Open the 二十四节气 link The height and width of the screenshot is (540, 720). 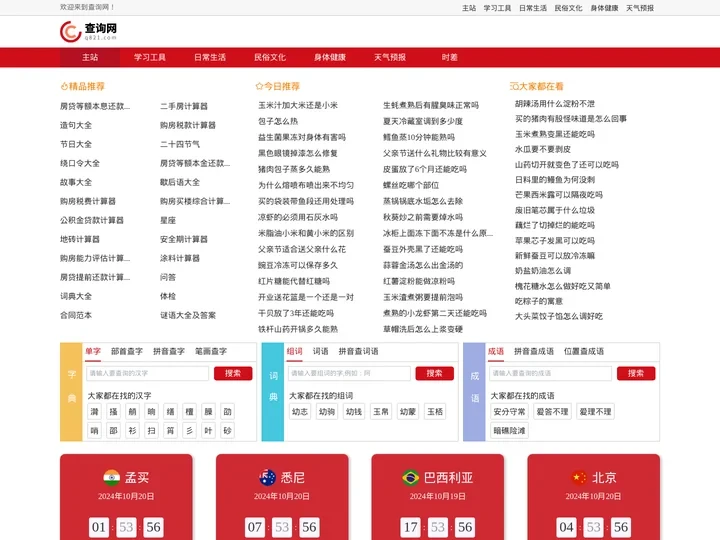point(180,144)
